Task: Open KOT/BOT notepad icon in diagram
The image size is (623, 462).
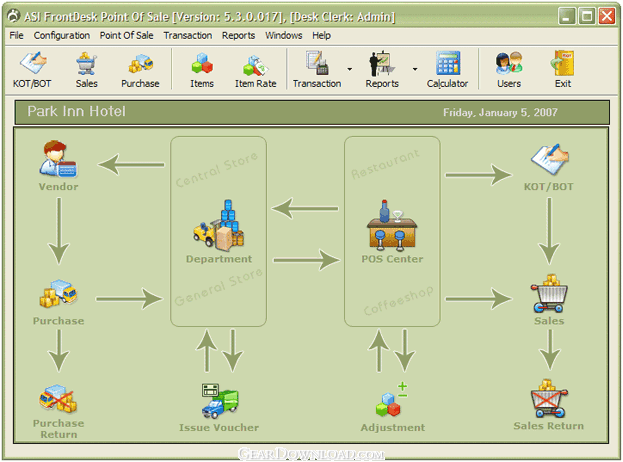Action: tap(549, 159)
